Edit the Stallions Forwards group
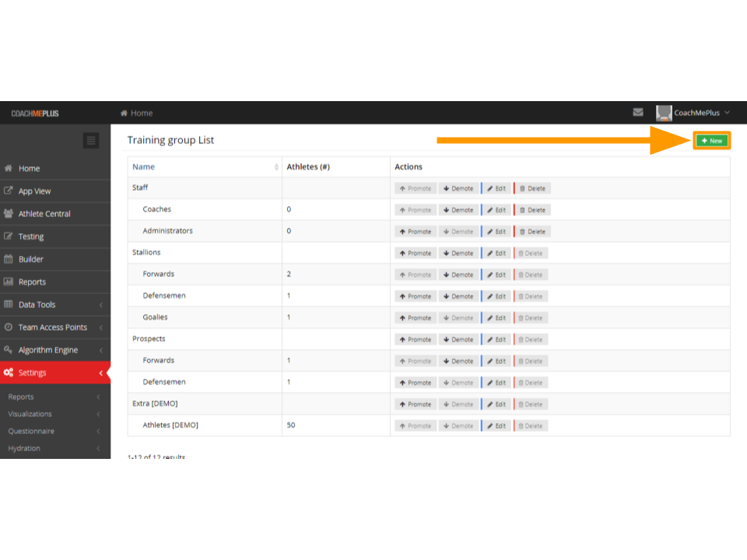Screen dimensions: 747x560 pyautogui.click(x=496, y=275)
